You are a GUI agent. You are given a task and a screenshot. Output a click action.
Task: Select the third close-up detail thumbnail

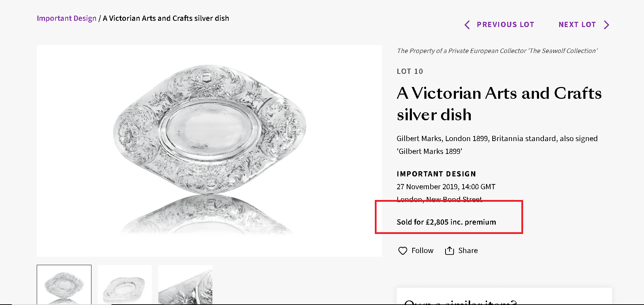pos(185,285)
